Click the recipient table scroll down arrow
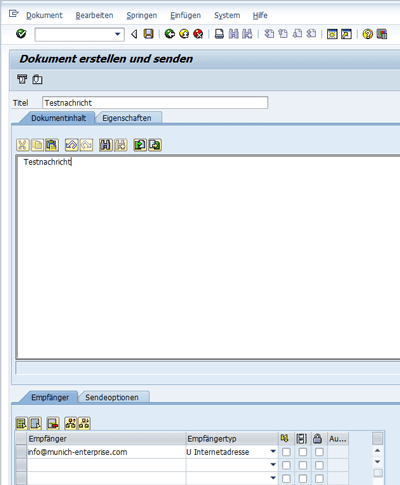 click(x=378, y=462)
